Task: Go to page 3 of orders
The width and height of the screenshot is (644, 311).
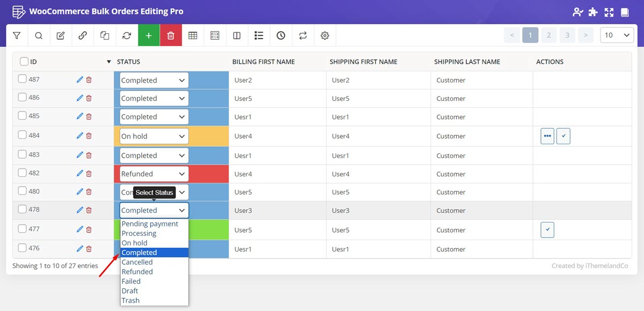Action: [567, 35]
